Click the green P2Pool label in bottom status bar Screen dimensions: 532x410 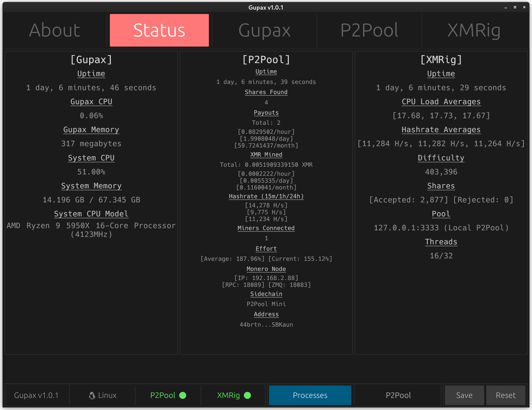click(163, 395)
